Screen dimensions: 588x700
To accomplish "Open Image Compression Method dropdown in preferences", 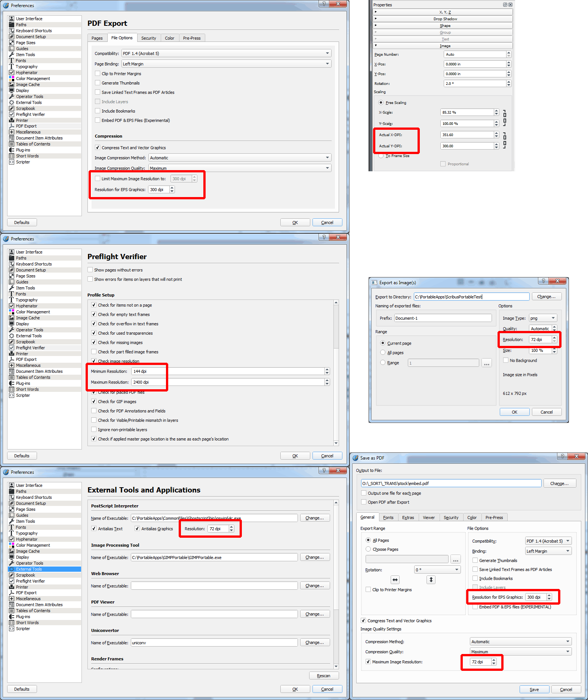I will coord(240,158).
